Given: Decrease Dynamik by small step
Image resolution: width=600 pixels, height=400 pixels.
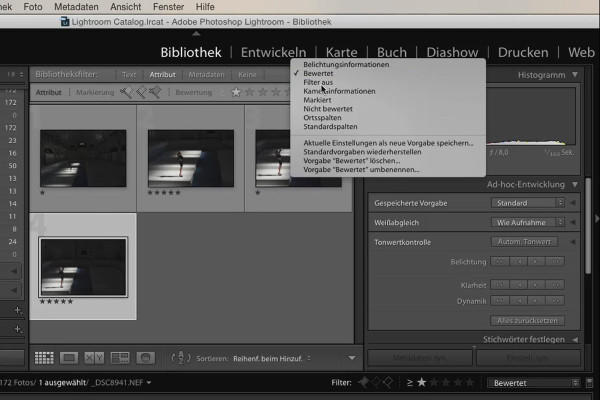Looking at the screenshot, I should click(x=518, y=300).
